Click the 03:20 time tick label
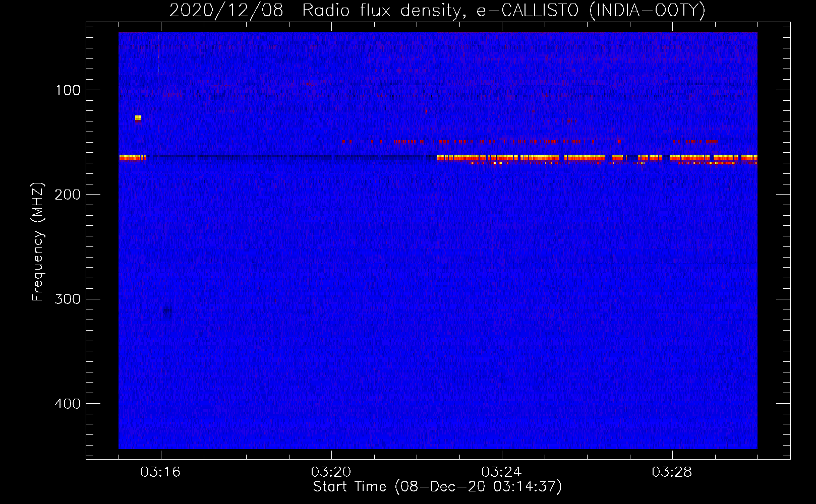816x504 pixels. [331, 472]
